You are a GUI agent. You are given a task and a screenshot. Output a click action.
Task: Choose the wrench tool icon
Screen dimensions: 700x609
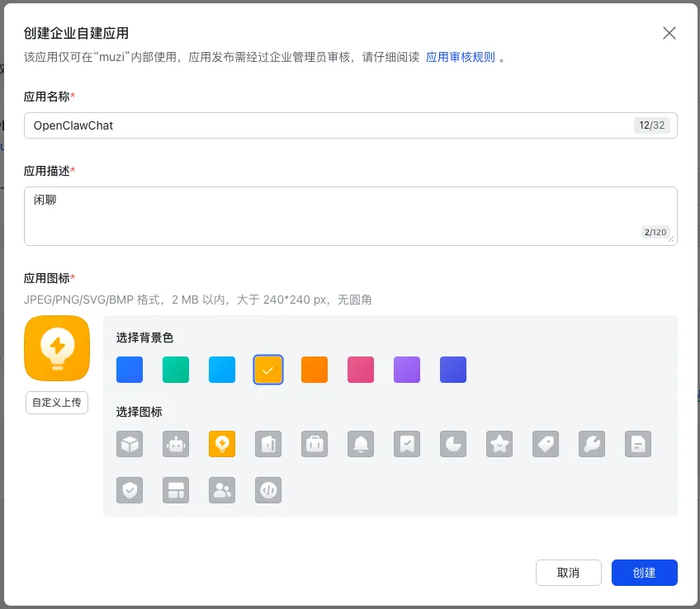pos(592,444)
